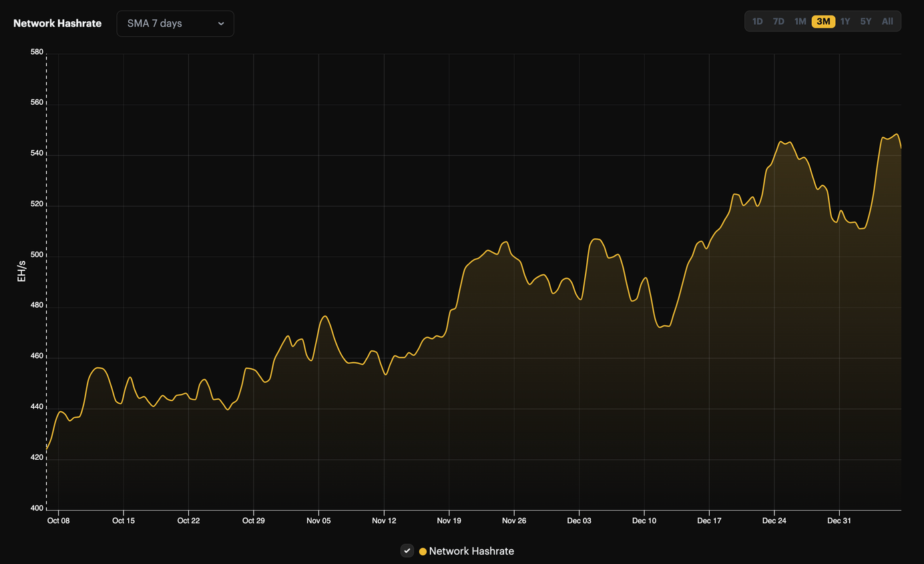Click the Network Hashrate chart title
This screenshot has width=924, height=564.
57,23
